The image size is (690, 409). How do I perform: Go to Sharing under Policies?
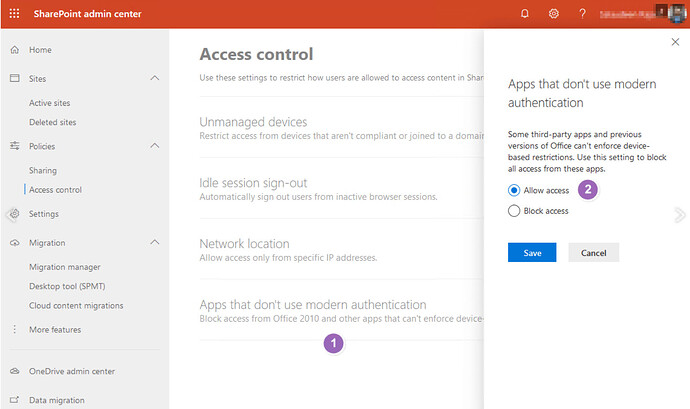coord(43,170)
